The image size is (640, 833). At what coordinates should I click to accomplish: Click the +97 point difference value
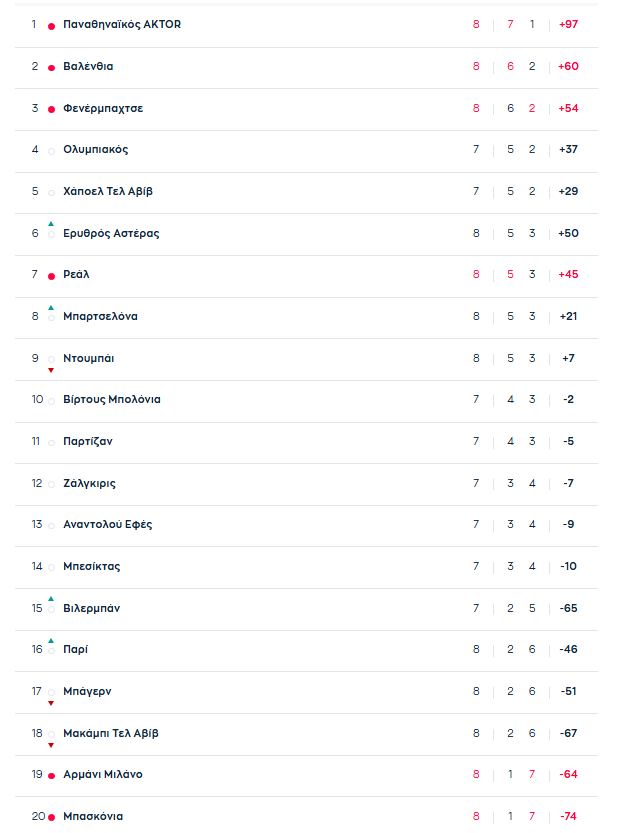point(568,24)
